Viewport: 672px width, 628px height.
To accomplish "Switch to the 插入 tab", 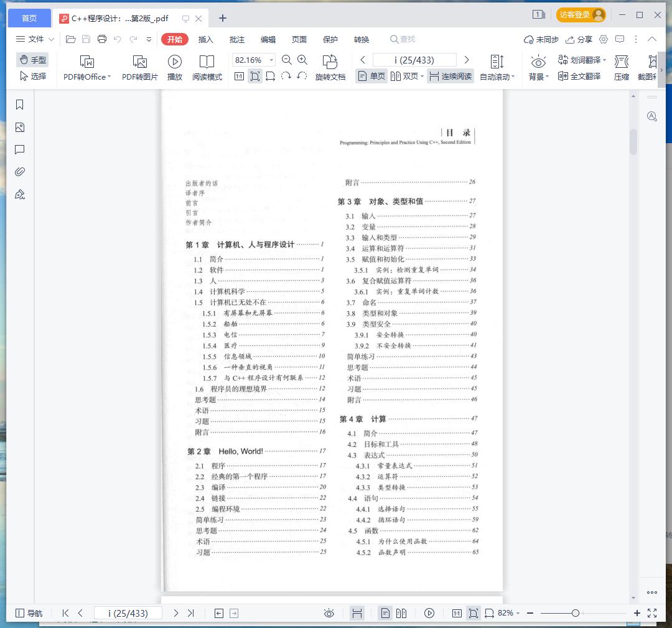I will pos(206,39).
